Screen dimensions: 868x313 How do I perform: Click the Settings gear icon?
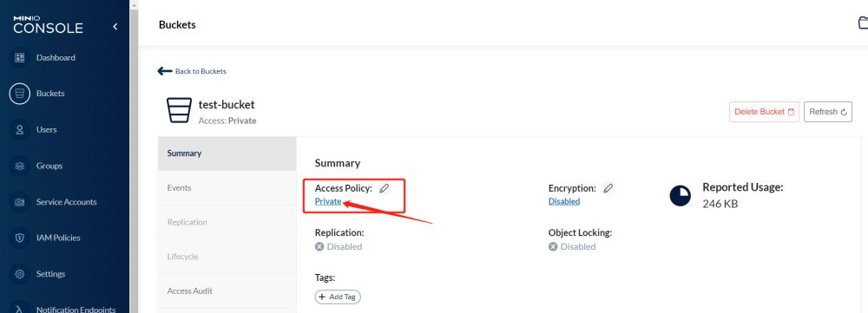(20, 274)
